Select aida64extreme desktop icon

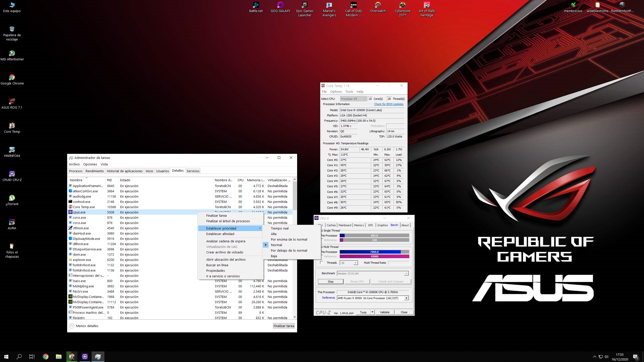(x=597, y=7)
